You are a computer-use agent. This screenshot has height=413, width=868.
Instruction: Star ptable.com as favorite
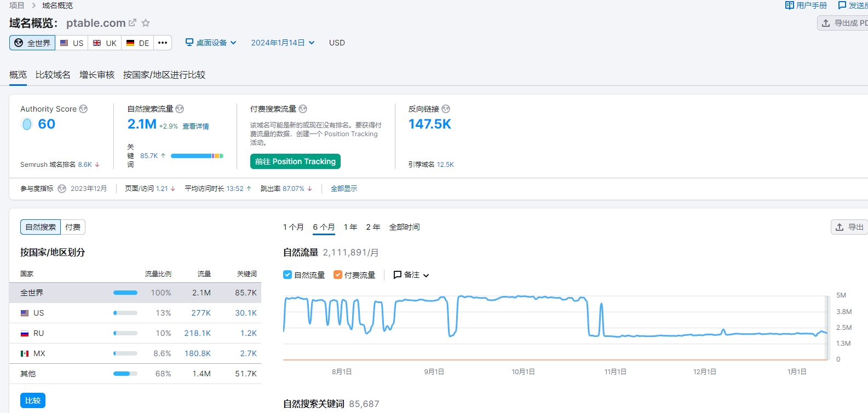pos(146,23)
